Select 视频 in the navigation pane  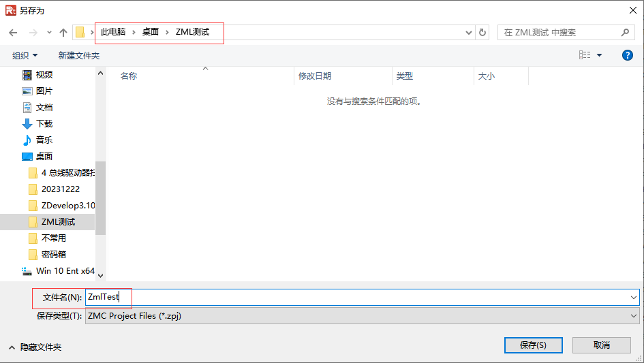44,75
